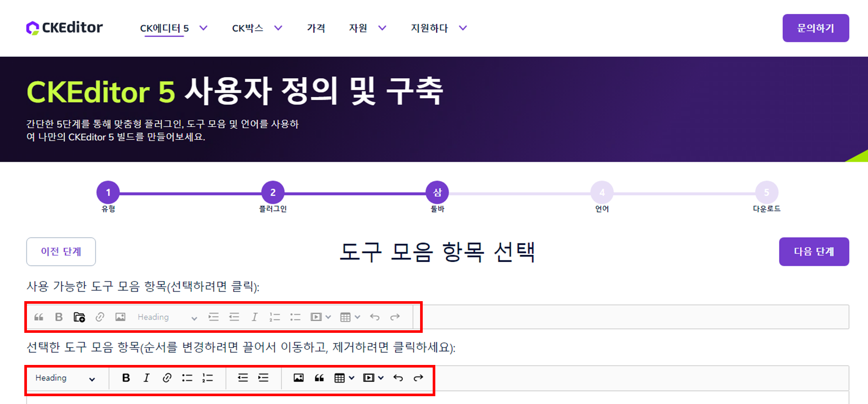Jump to step 2 플러그인
This screenshot has width=868, height=404.
pos(273,192)
